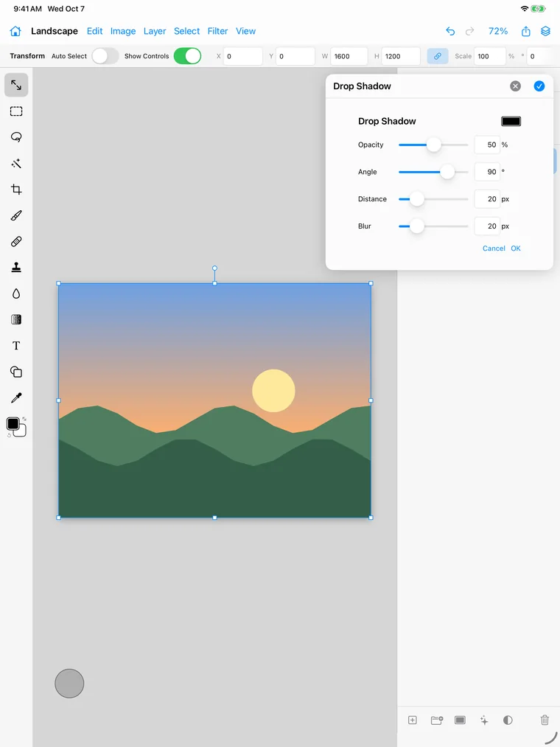Reset colors to default black and white

click(x=9, y=435)
